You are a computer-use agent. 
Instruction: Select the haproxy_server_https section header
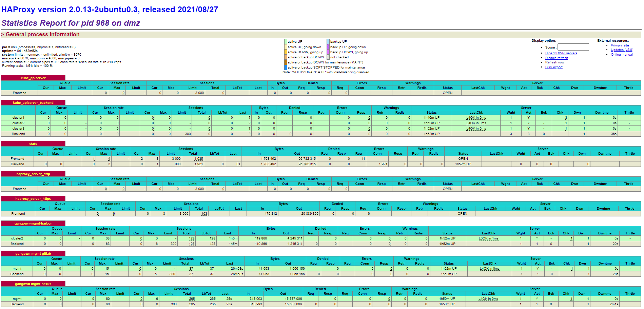pyautogui.click(x=33, y=199)
